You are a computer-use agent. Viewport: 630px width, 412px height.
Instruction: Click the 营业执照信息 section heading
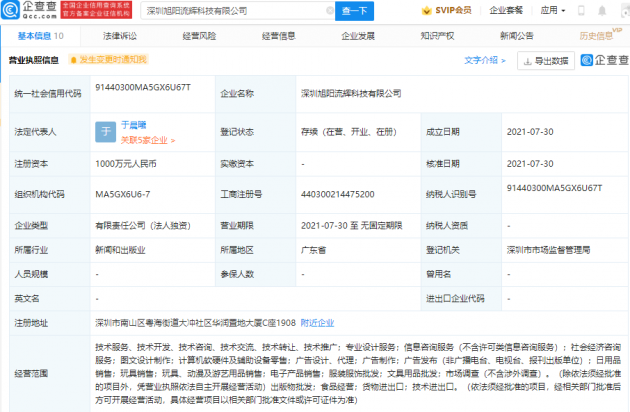(x=34, y=60)
